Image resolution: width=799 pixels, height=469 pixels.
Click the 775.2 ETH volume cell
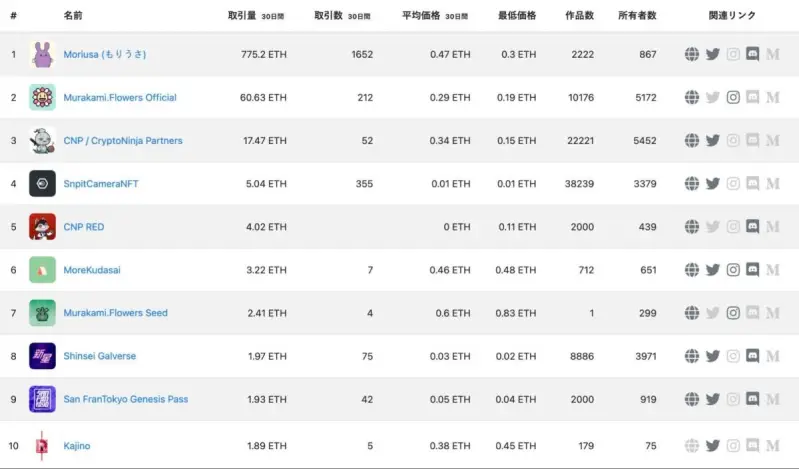tap(263, 54)
